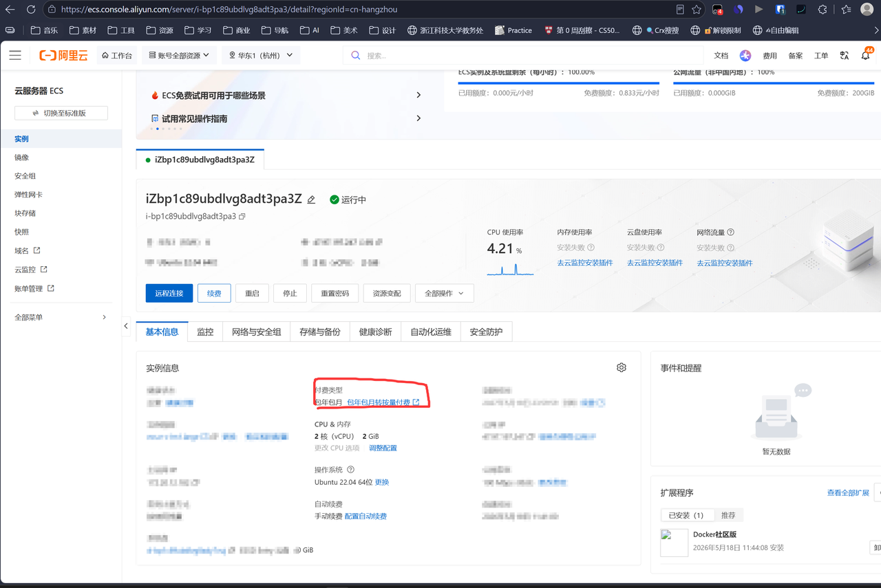Screen dimensions: 881x588
Task: Open the 华东1（杭州） region dropdown
Action: (x=261, y=55)
